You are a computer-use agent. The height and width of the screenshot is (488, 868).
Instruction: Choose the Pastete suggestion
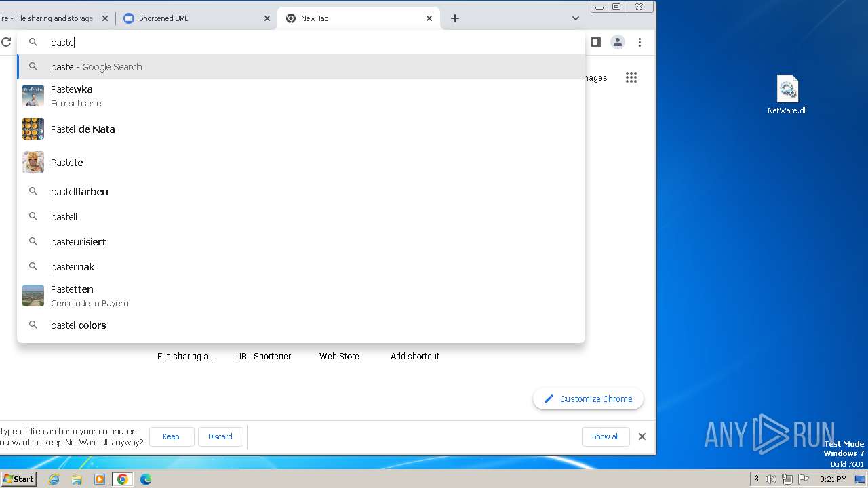(x=301, y=162)
